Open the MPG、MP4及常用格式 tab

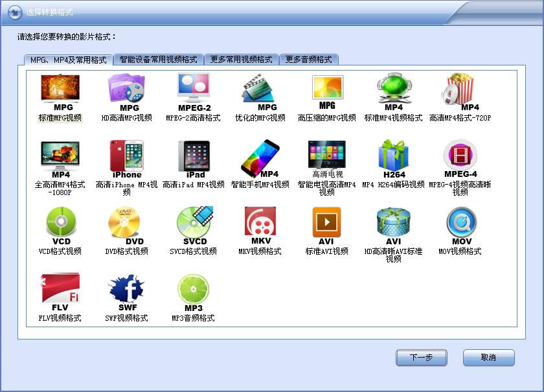(x=69, y=60)
